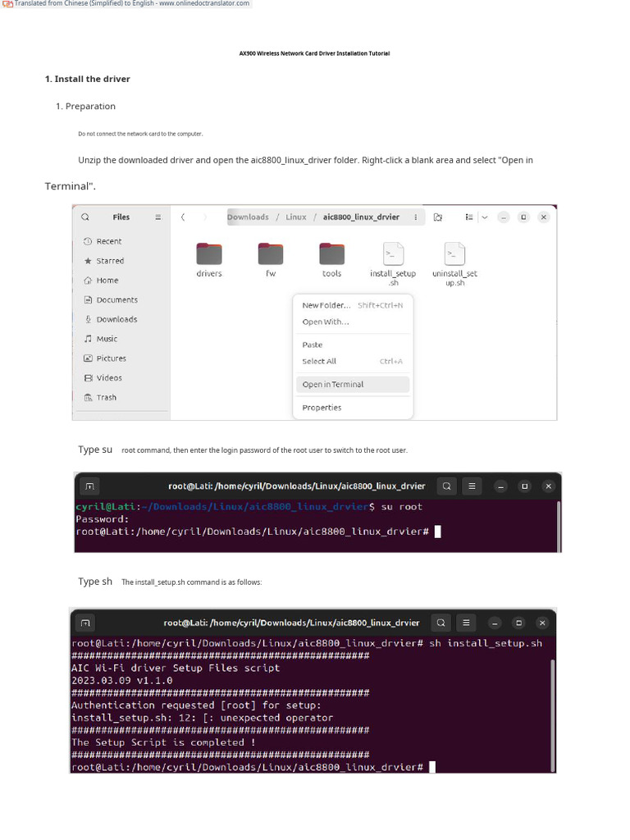
Task: Click the forward arrow in Files header
Action: (204, 217)
